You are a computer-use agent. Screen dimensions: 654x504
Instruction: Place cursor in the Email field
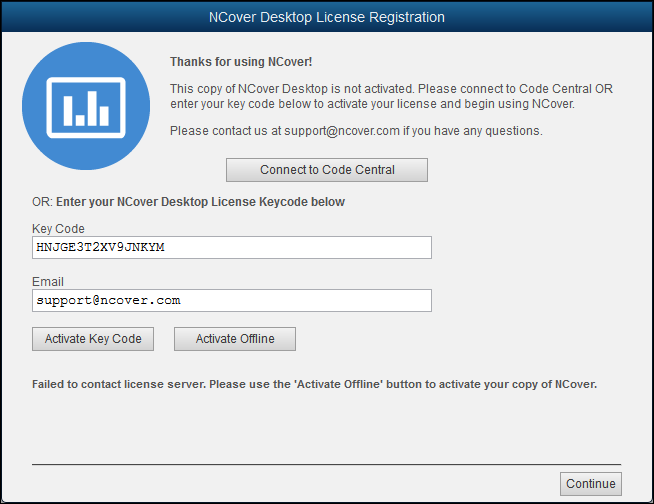coord(232,300)
